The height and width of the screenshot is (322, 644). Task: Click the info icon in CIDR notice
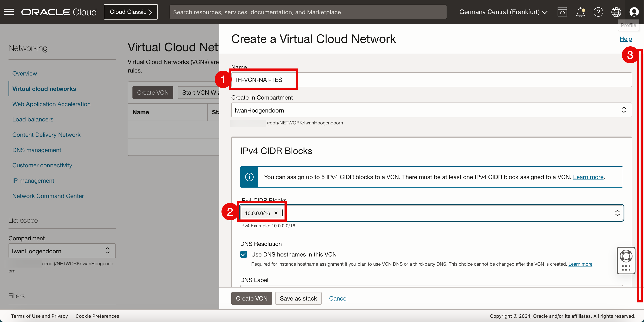coord(249,177)
